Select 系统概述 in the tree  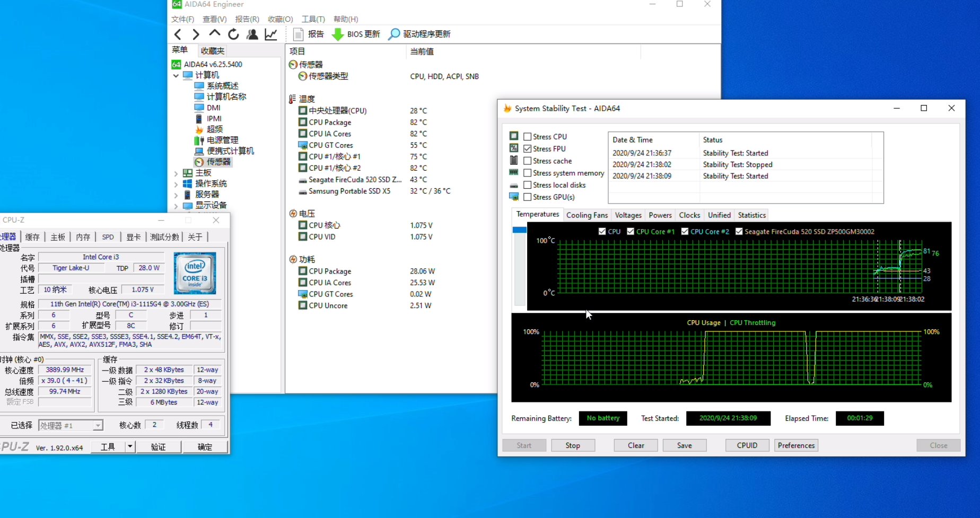(222, 86)
